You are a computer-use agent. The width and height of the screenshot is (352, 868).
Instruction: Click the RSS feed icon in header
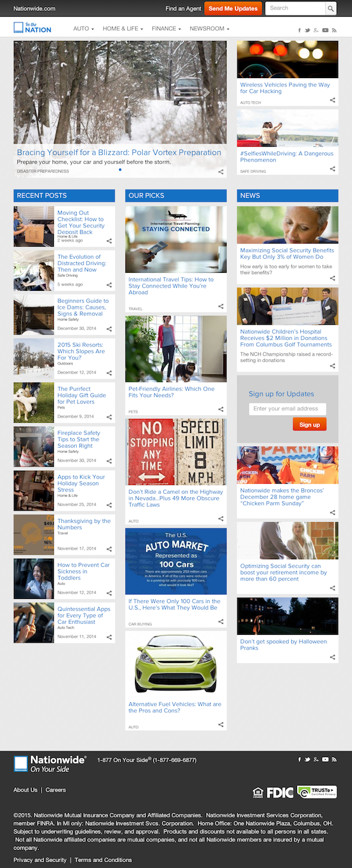334,30
